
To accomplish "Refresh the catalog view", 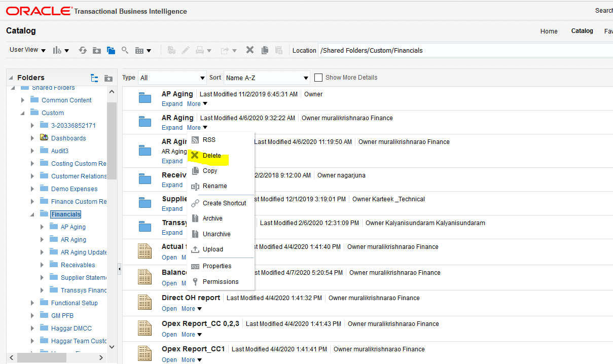I will [x=83, y=50].
